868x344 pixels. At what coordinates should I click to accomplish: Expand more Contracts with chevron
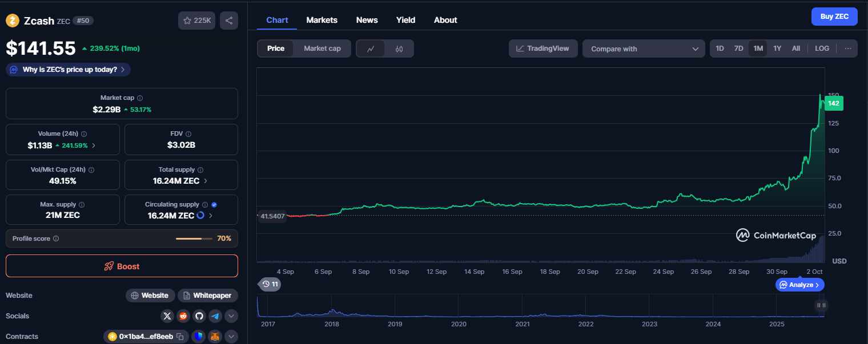[231, 337]
